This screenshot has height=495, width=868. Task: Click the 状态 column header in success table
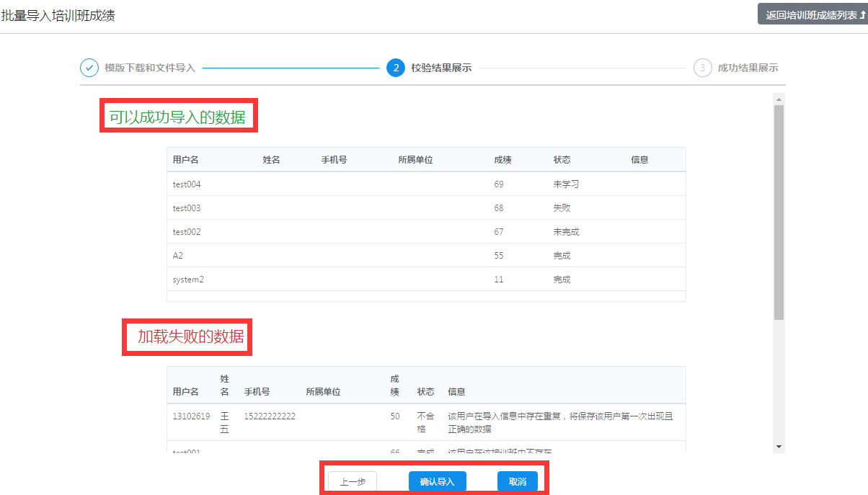[x=562, y=160]
